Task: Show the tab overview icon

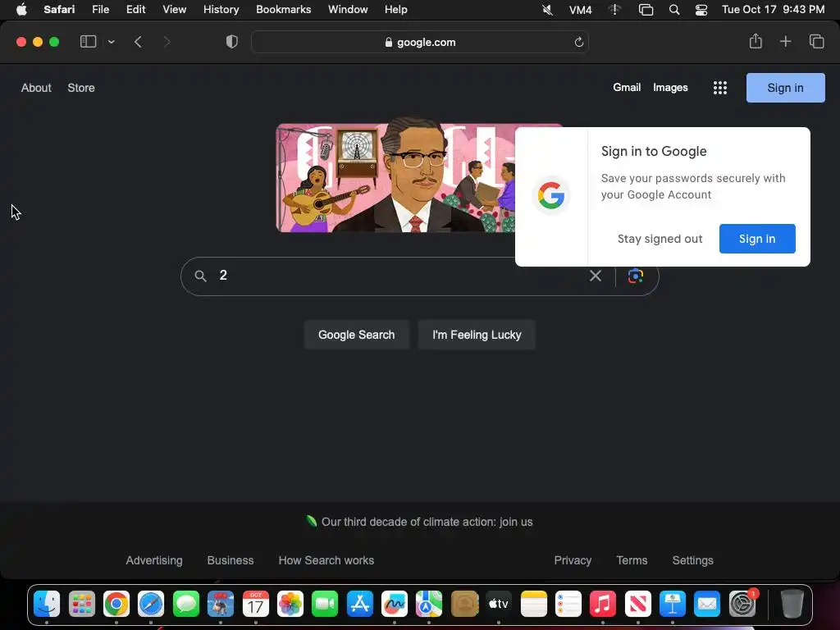Action: (816, 41)
